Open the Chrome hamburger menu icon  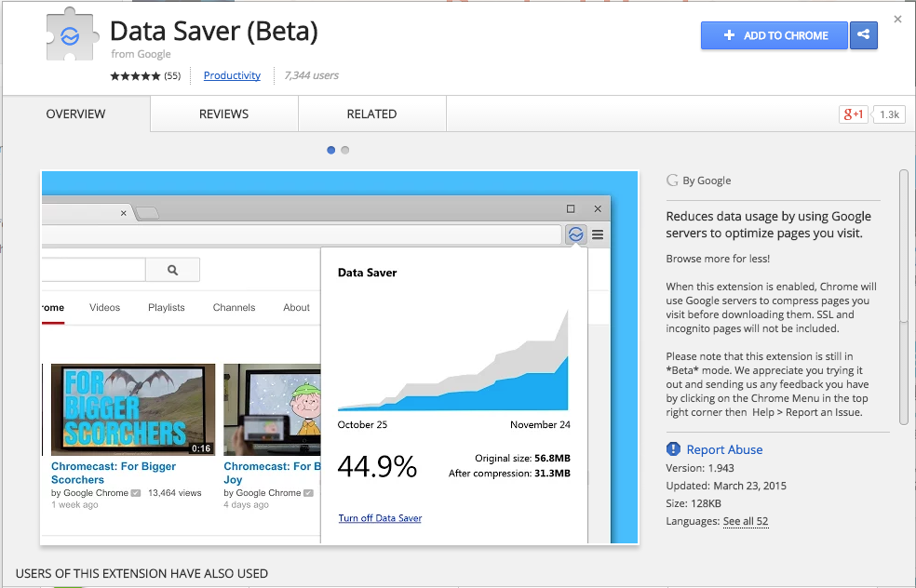(597, 234)
